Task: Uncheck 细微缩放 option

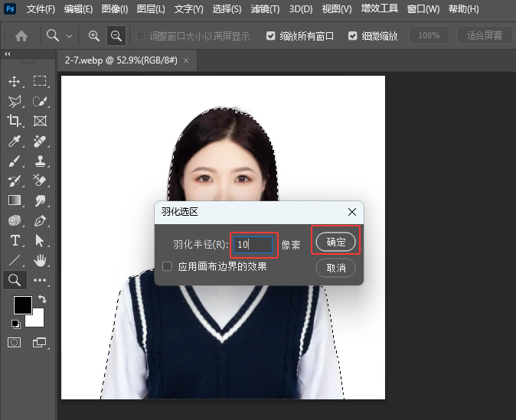Action: point(352,35)
